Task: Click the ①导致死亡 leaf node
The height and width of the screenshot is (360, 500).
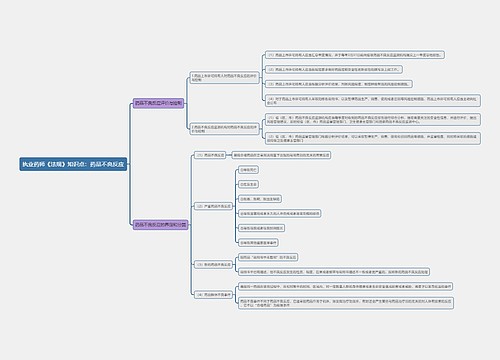Action: click(x=248, y=170)
